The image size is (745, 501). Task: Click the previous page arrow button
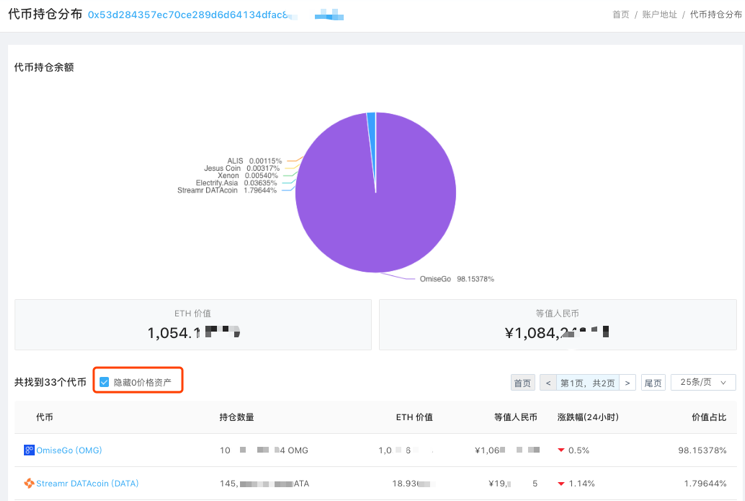[548, 383]
